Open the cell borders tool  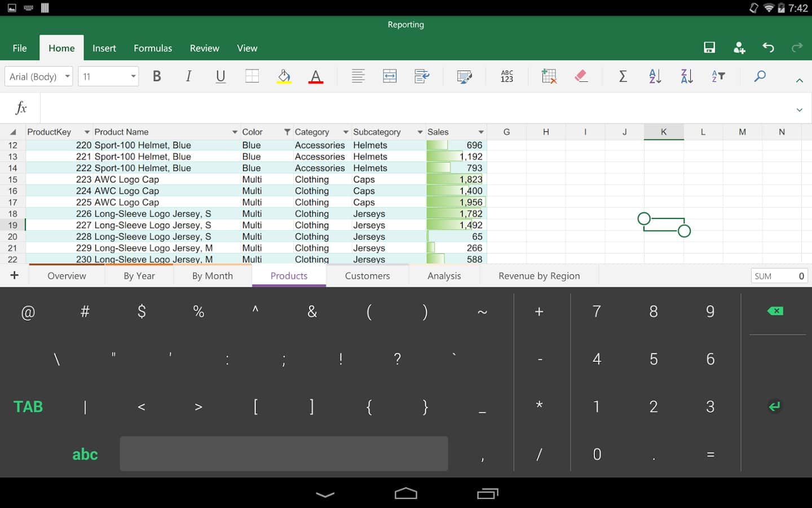[252, 76]
